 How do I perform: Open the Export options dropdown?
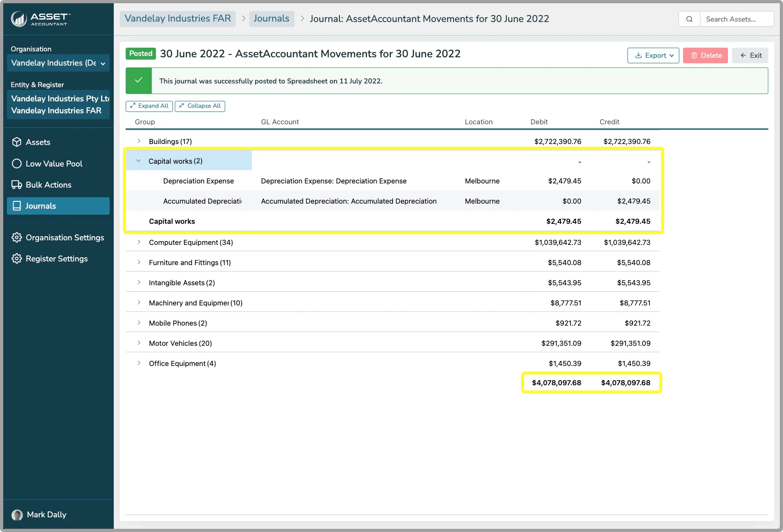[653, 55]
